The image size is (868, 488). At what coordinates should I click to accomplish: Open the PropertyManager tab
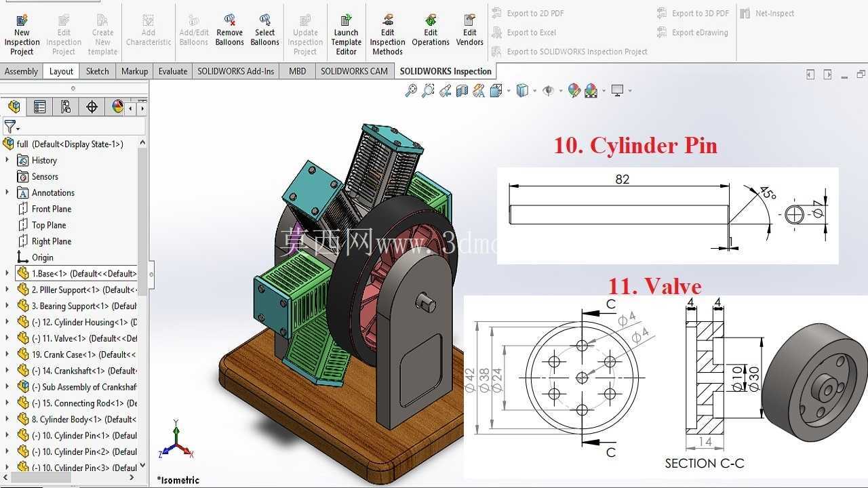click(40, 106)
